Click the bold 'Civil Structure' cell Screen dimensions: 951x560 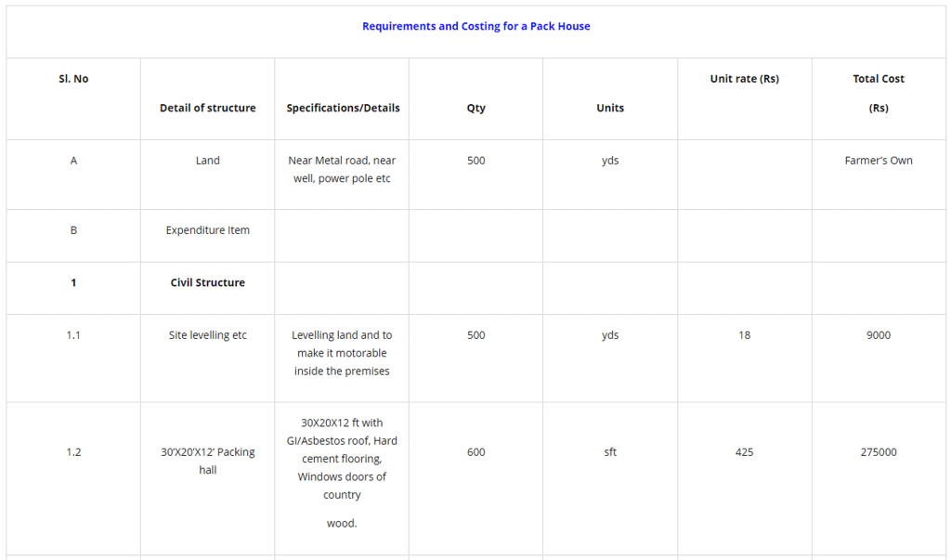(x=207, y=282)
